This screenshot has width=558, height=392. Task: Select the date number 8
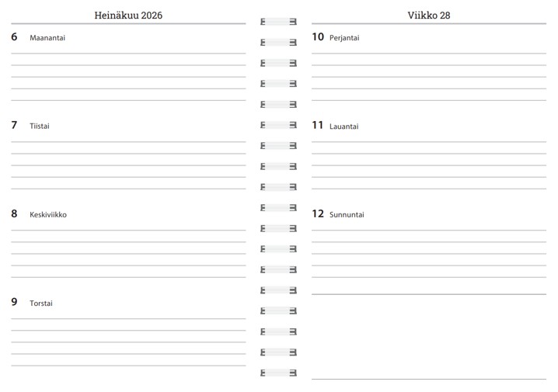point(14,213)
